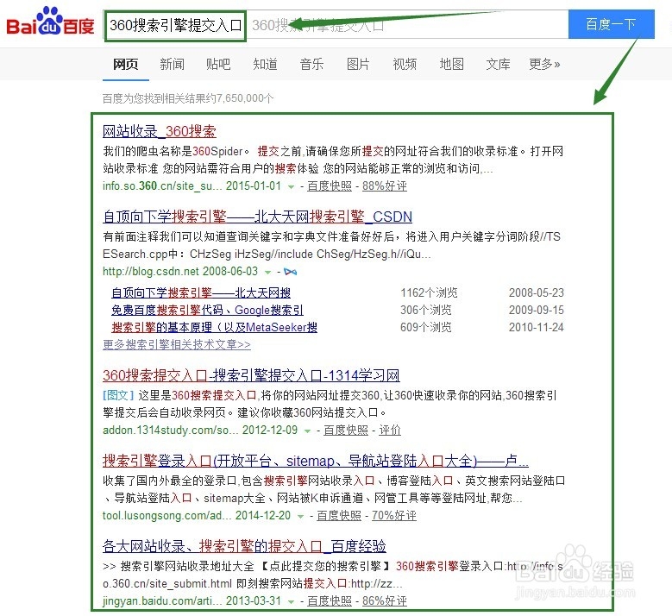Open sub-link 搜索引擎的基本原理（以及MetaSeeker搜

click(214, 328)
